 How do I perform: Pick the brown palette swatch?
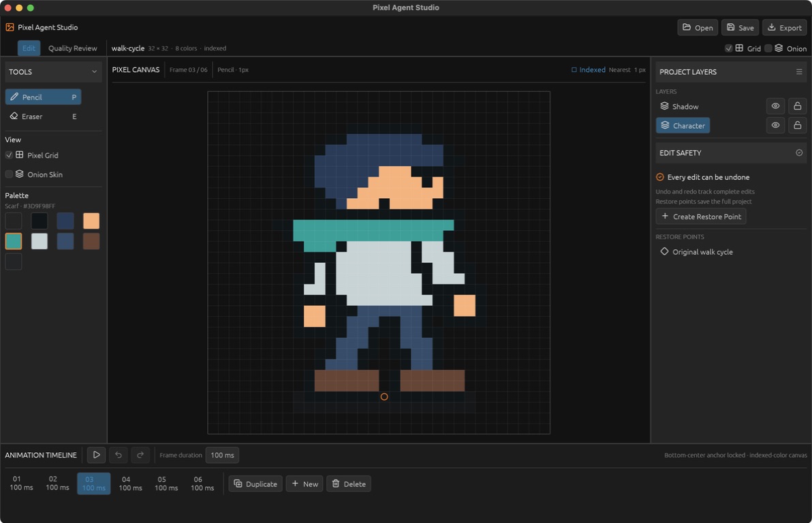[x=91, y=241]
